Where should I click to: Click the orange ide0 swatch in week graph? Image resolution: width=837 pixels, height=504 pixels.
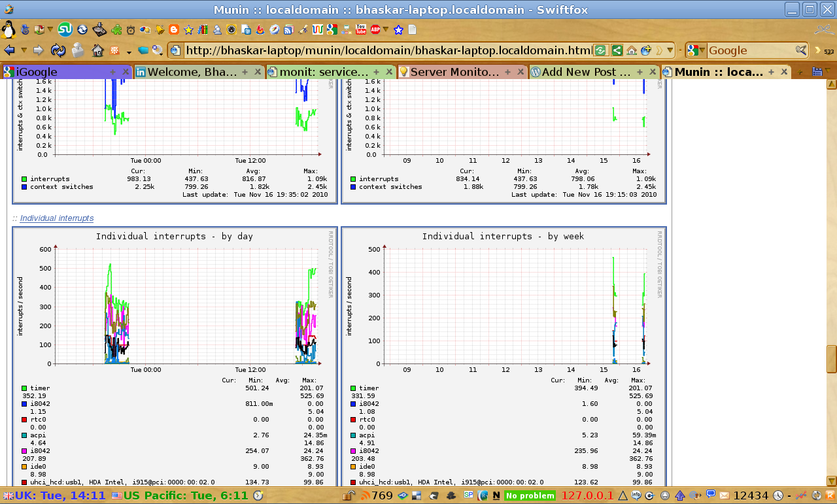[353, 467]
